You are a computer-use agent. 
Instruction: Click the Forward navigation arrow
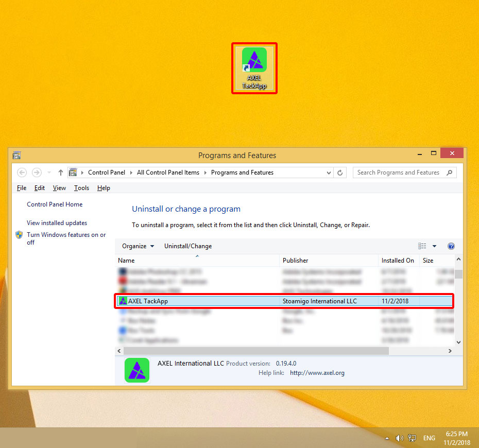37,173
